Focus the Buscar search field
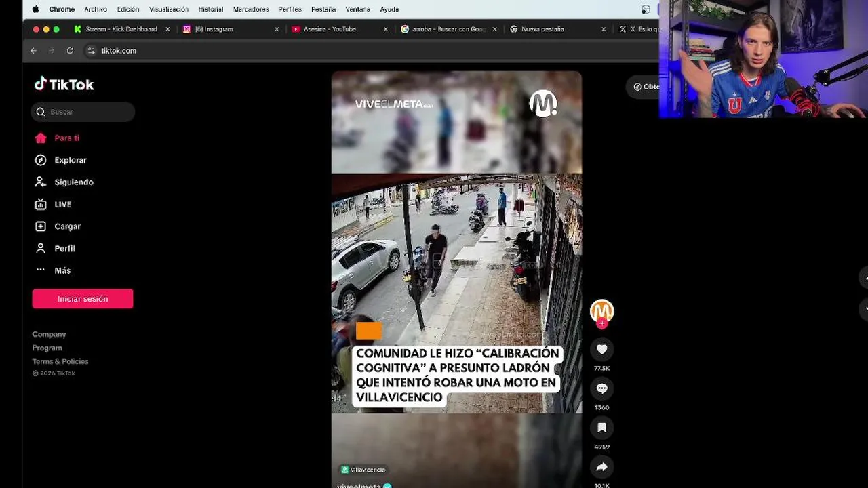This screenshot has width=868, height=488. tap(83, 112)
